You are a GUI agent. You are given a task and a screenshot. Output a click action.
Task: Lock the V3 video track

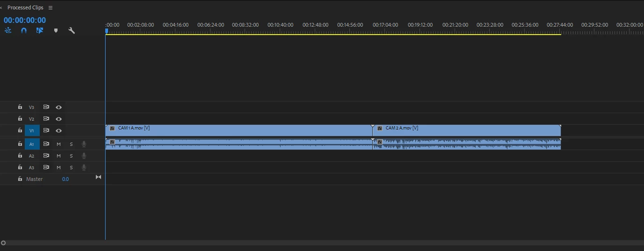click(20, 107)
